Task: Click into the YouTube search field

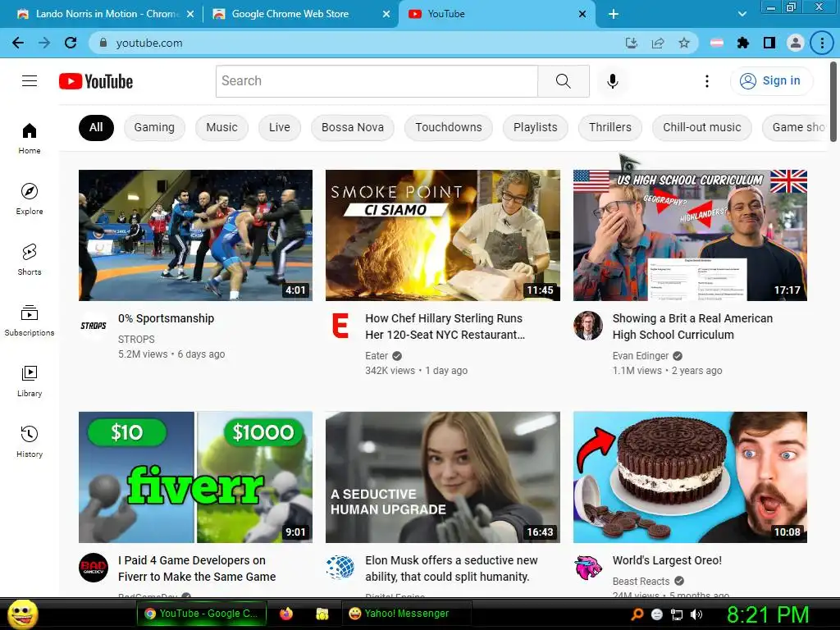Action: (377, 81)
